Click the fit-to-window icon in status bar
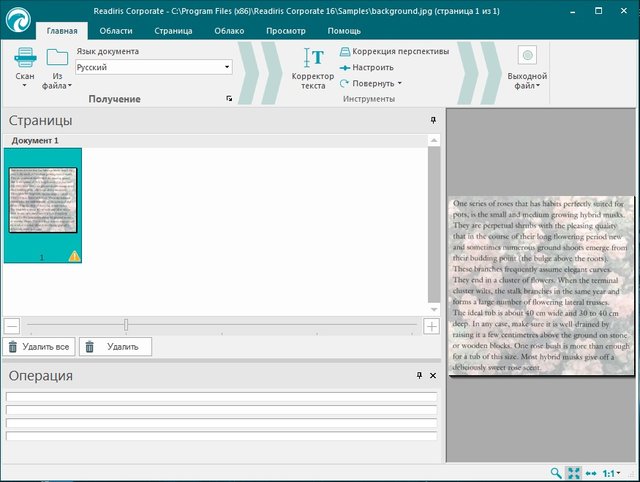The width and height of the screenshot is (640, 482). (573, 473)
